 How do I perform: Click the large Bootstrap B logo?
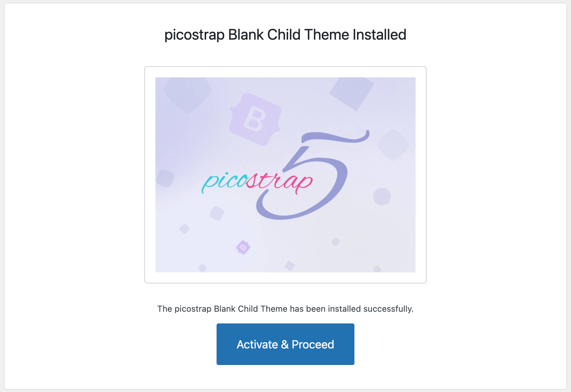click(x=255, y=119)
